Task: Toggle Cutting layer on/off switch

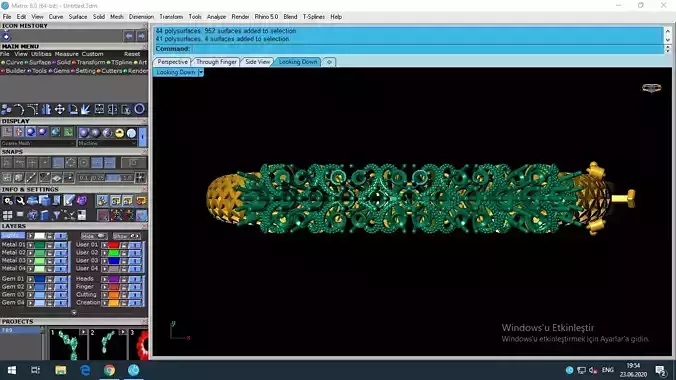Action: [135, 295]
